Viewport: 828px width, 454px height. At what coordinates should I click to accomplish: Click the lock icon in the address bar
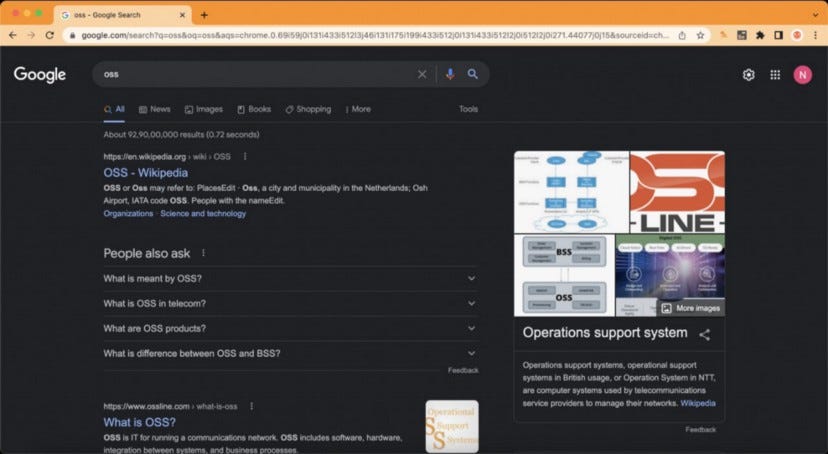72,35
